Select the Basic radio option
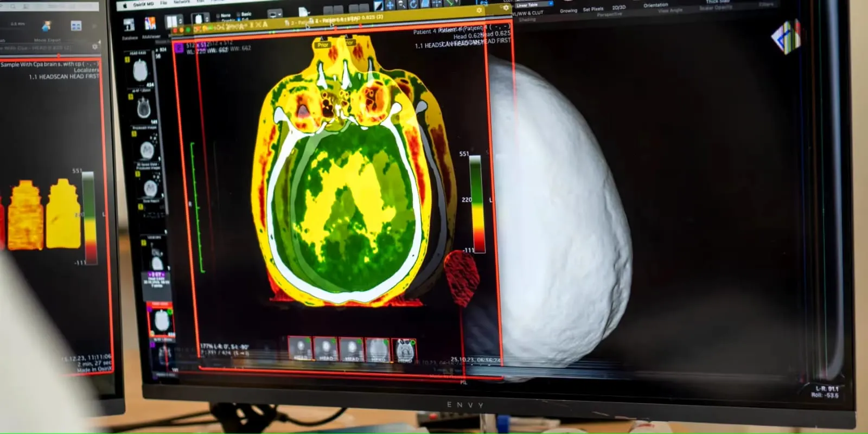This screenshot has height=434, width=868. click(x=244, y=14)
